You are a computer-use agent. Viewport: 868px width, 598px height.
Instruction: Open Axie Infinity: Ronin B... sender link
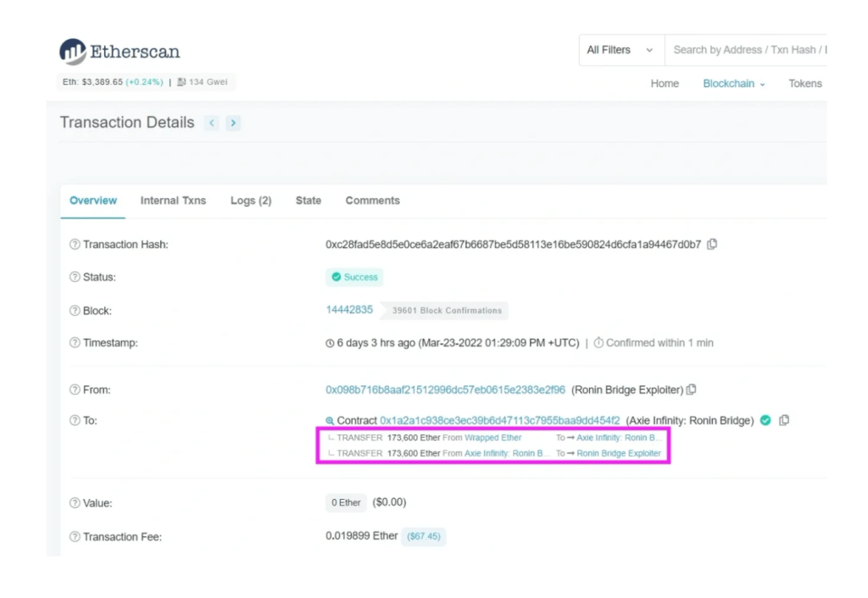coord(507,453)
